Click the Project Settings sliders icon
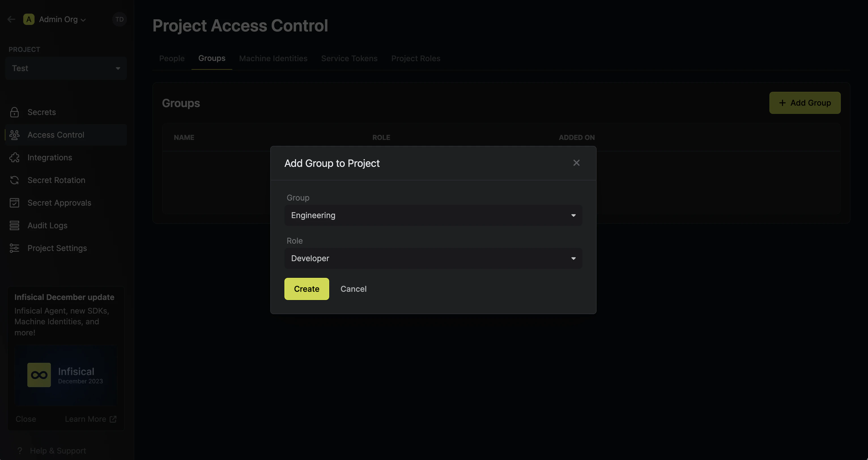Image resolution: width=868 pixels, height=460 pixels. tap(14, 248)
